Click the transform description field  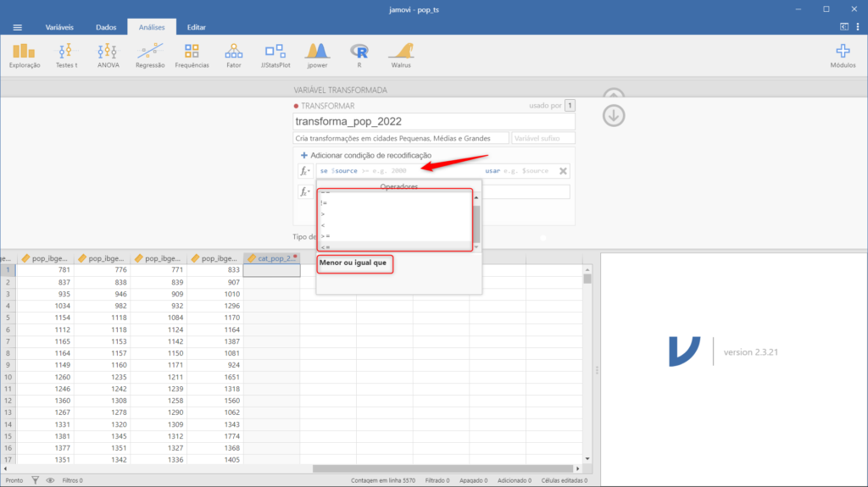pyautogui.click(x=401, y=138)
